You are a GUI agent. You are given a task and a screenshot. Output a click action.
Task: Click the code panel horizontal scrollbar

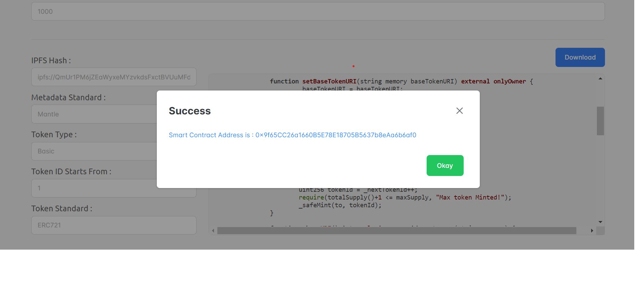397,230
